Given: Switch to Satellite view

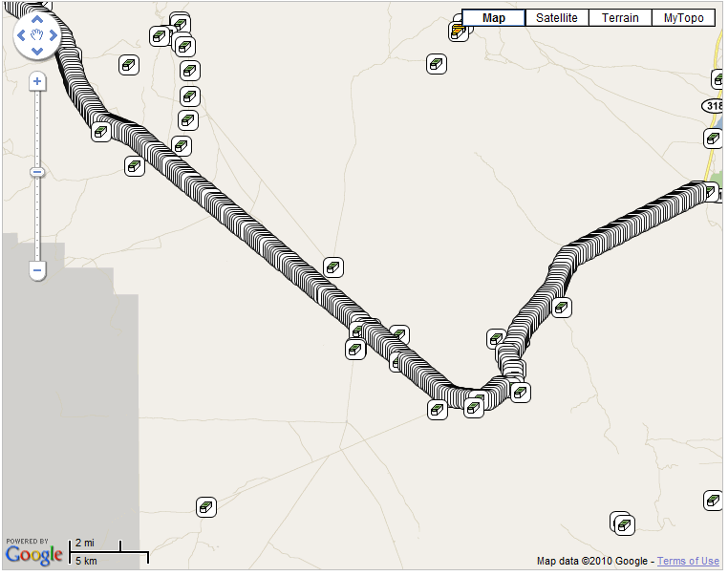Looking at the screenshot, I should 556,18.
